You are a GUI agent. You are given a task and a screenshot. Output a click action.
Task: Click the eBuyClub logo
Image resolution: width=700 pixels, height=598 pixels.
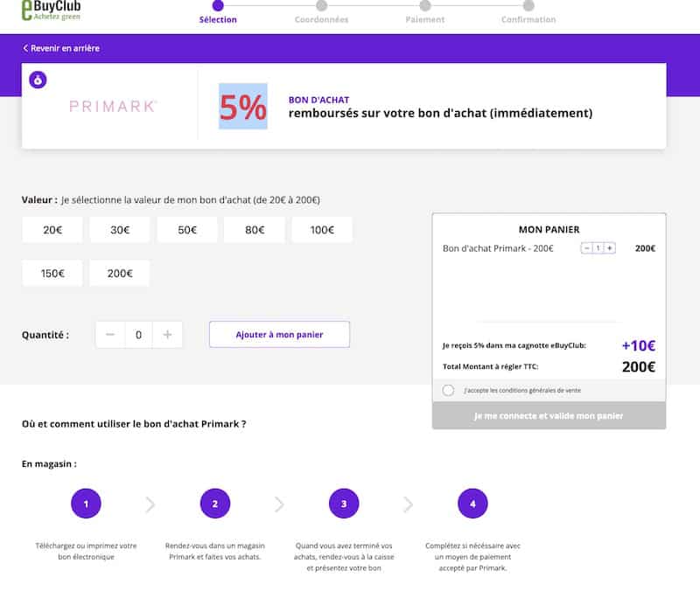(x=52, y=10)
